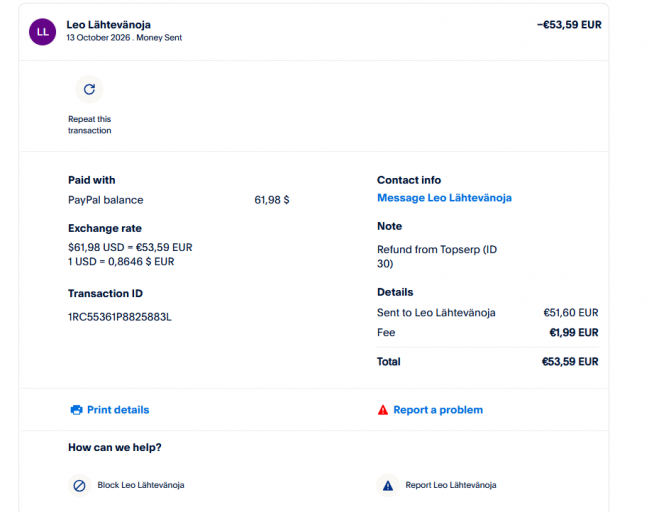Click the repeat transaction circular arrow icon
671x512 pixels.
click(x=89, y=89)
